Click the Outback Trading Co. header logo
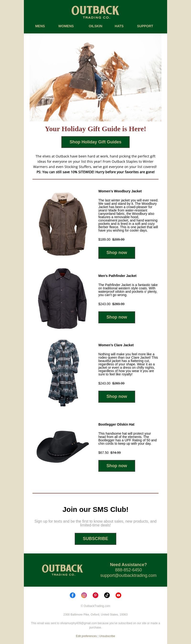The width and height of the screenshot is (191, 644). coord(95,12)
